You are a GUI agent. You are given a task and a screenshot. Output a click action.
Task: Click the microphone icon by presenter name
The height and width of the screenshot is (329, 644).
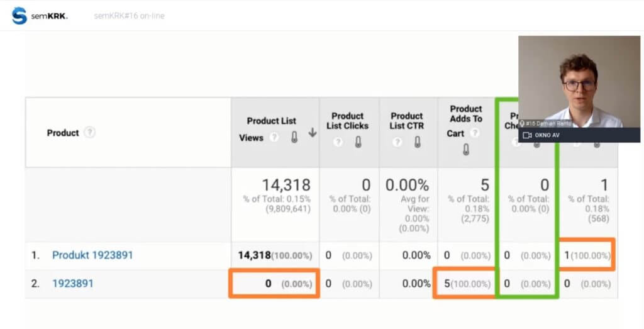point(522,123)
